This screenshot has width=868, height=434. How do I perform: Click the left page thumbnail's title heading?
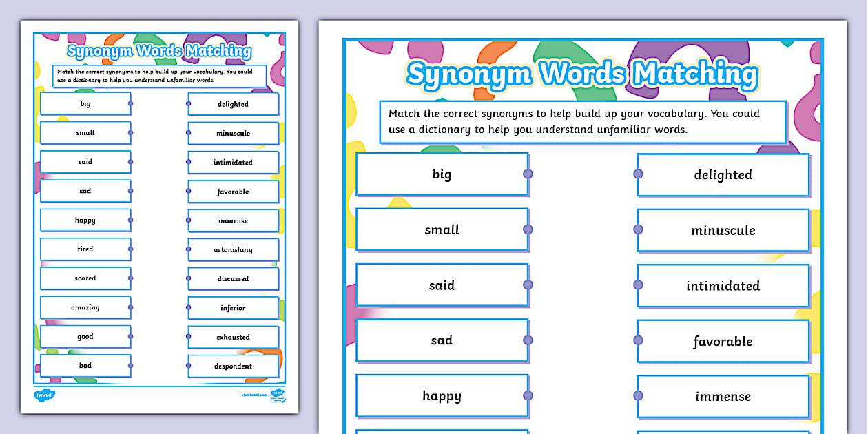[159, 51]
